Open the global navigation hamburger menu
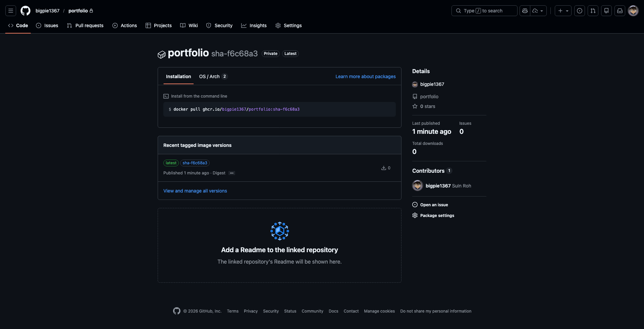644x329 pixels. [11, 11]
